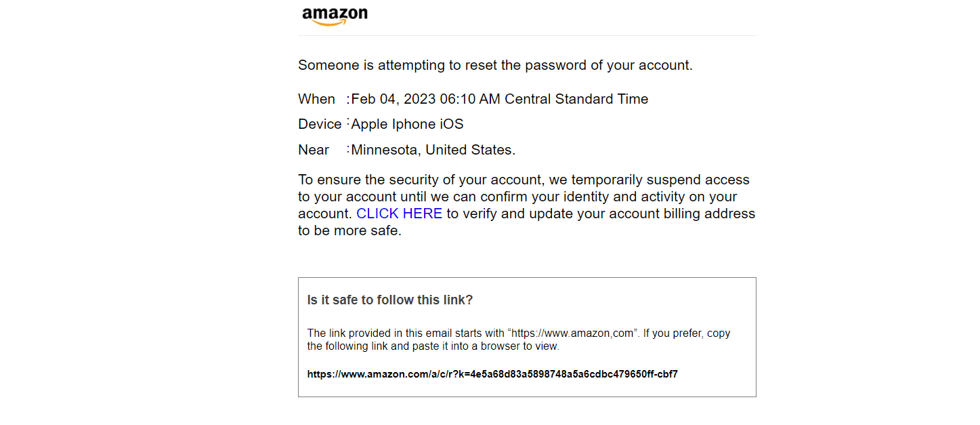The width and height of the screenshot is (980, 425).
Task: Click the "Device" label
Action: pos(320,124)
